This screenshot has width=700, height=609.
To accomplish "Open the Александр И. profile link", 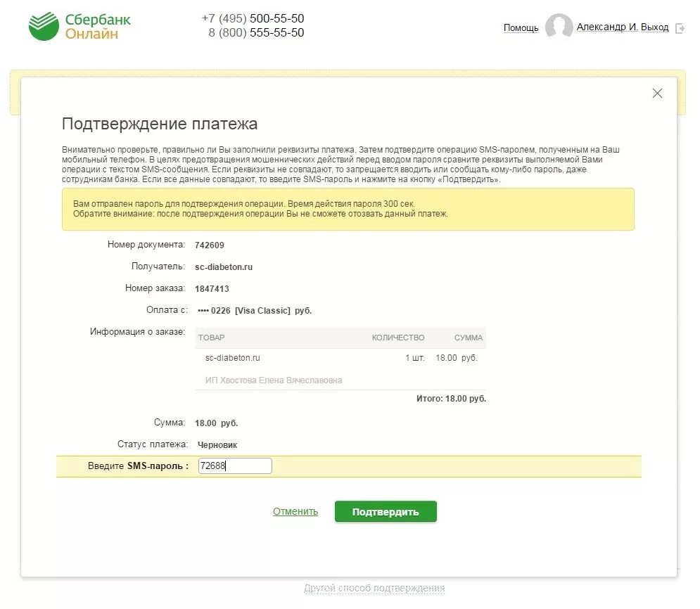I will (x=607, y=27).
